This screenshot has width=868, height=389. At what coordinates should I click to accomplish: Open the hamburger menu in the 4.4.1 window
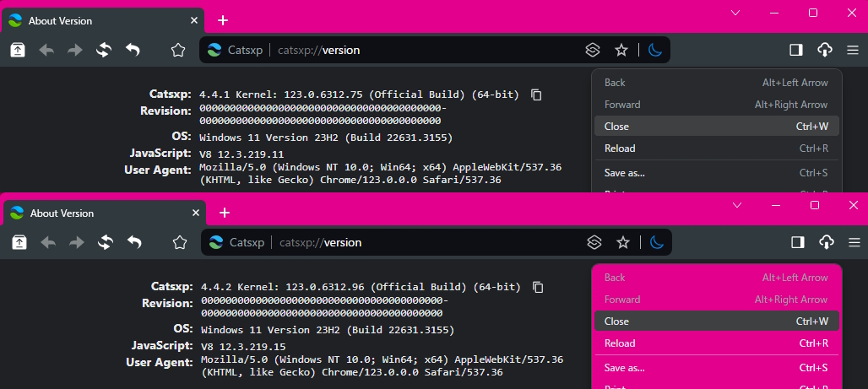tap(853, 50)
